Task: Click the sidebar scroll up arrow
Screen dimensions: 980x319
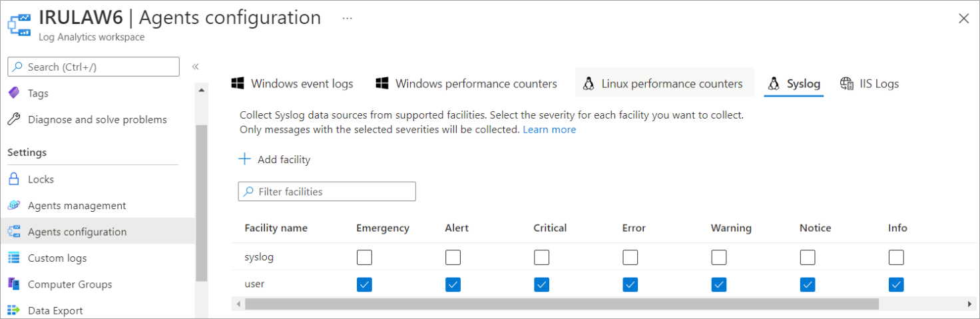Action: click(x=202, y=89)
